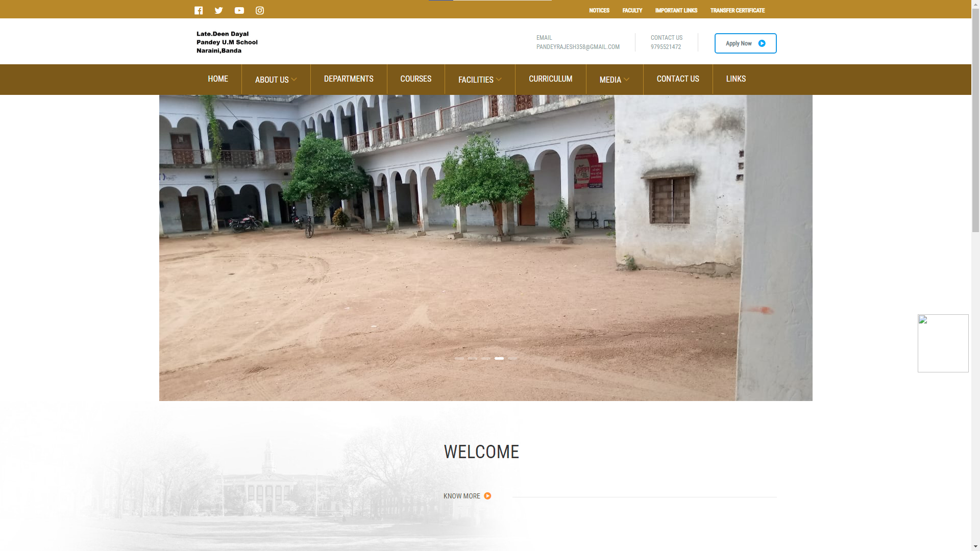Screen dimensions: 980x551
Task: Open the Notices link
Action: (x=599, y=10)
